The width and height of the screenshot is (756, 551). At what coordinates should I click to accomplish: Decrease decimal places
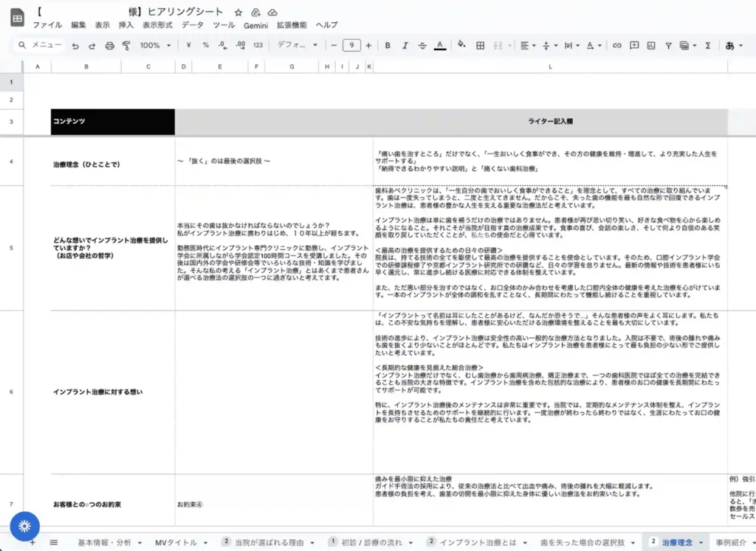pos(222,45)
